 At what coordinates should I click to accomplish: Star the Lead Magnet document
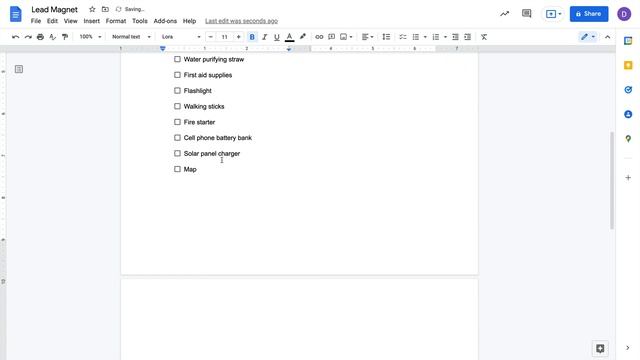pos(92,9)
